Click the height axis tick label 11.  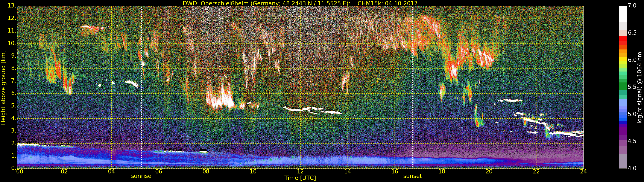point(12,31)
